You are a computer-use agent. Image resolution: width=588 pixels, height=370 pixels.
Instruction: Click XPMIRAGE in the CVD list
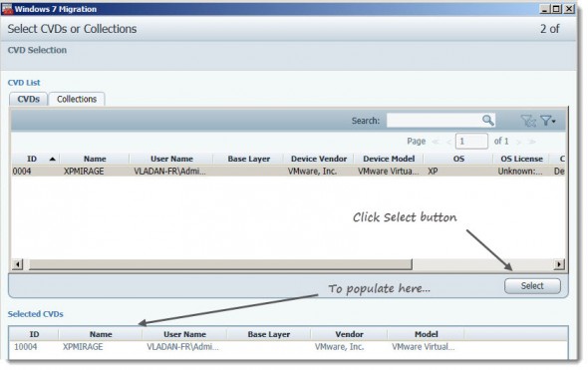[x=84, y=172]
